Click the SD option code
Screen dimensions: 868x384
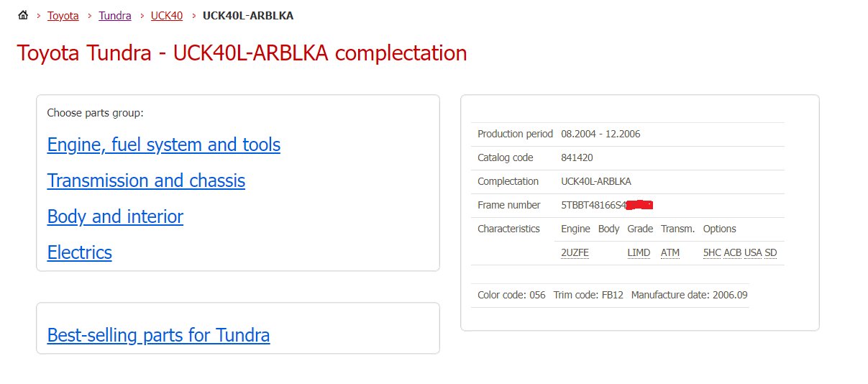771,253
